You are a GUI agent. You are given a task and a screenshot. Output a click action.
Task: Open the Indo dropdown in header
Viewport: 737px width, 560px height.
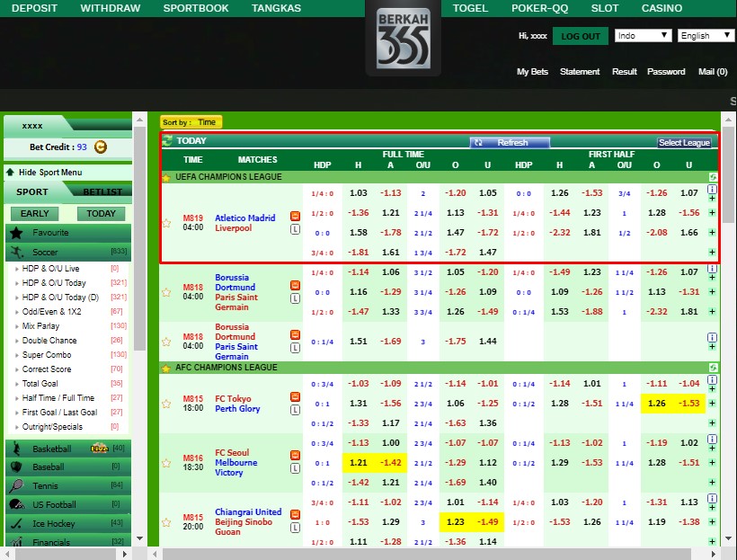pos(643,36)
